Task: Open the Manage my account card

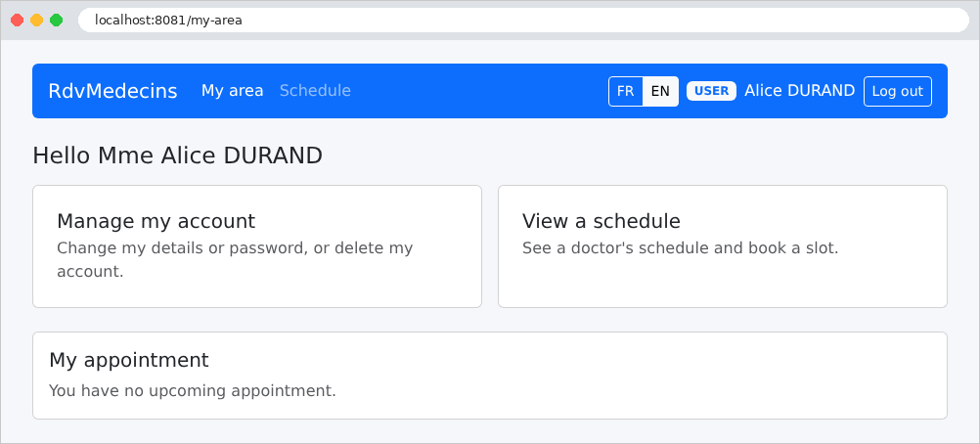Action: (x=257, y=246)
